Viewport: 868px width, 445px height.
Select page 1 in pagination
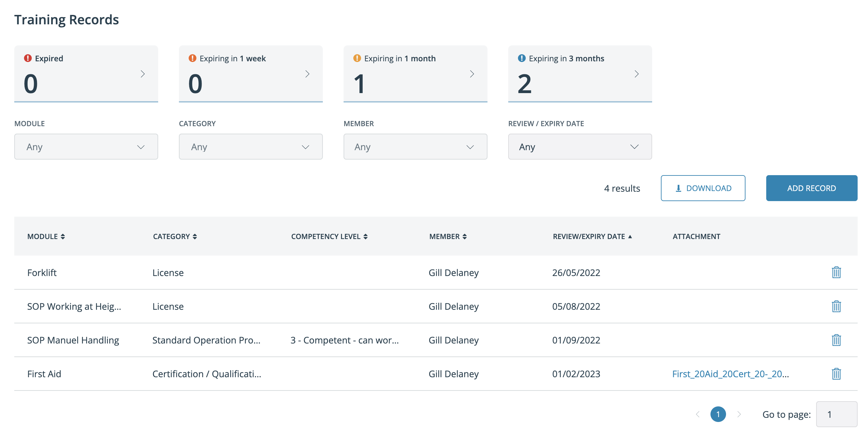(718, 414)
